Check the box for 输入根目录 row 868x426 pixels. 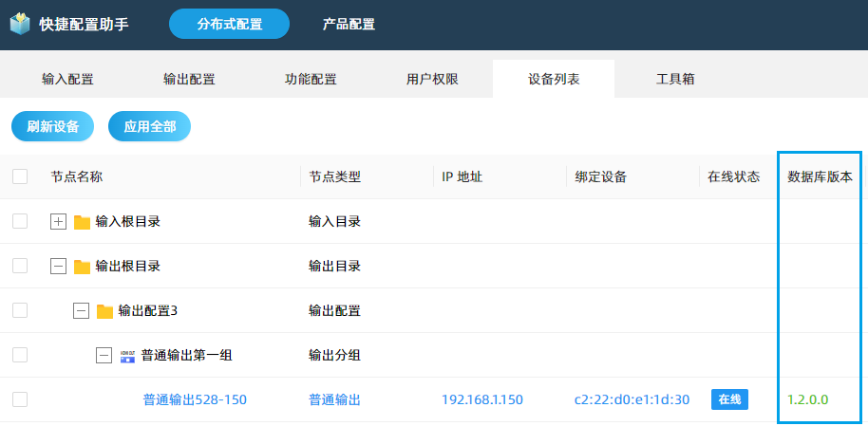(20, 221)
